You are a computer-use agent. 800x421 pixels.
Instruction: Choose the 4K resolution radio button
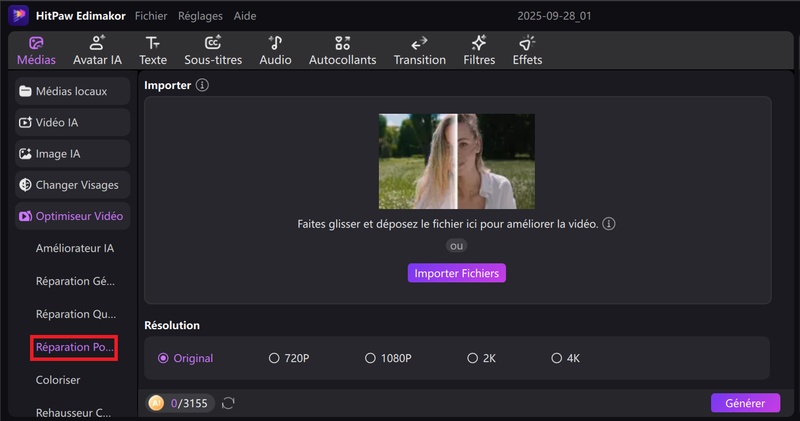point(556,358)
